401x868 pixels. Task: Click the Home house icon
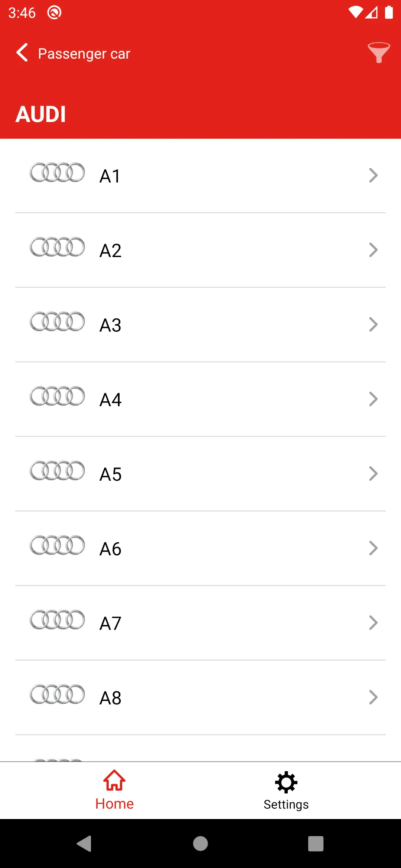click(114, 780)
